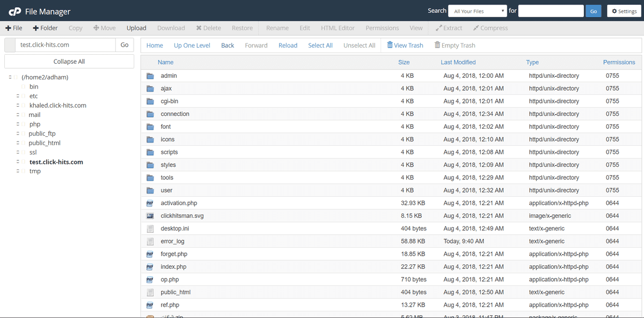Click Upload in the toolbar
Image resolution: width=644 pixels, height=318 pixels.
(x=136, y=28)
